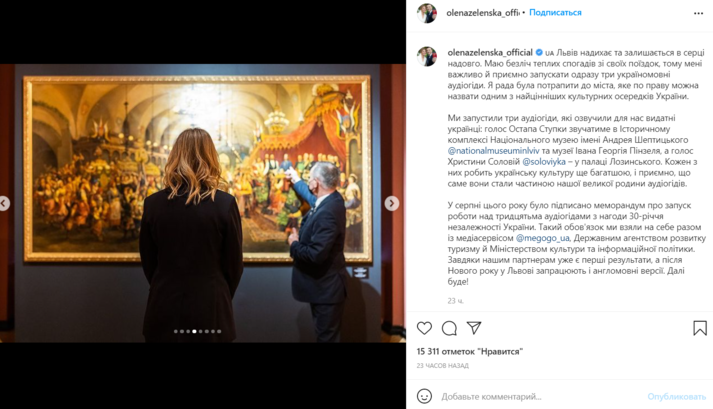
Task: Like the post with the heart icon
Action: coord(424,328)
